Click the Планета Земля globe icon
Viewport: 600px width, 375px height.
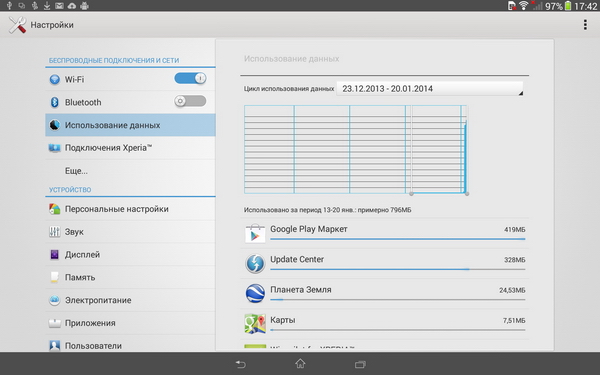click(255, 293)
